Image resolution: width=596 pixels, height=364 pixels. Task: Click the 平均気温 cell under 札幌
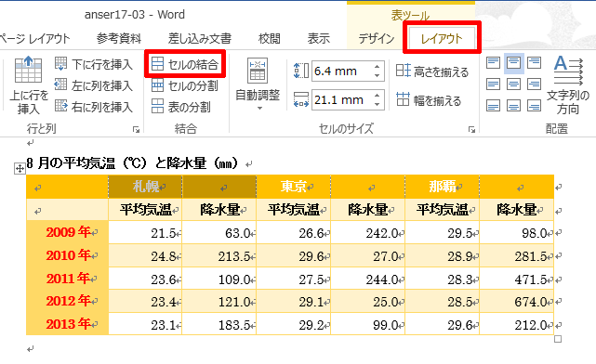[x=145, y=210]
